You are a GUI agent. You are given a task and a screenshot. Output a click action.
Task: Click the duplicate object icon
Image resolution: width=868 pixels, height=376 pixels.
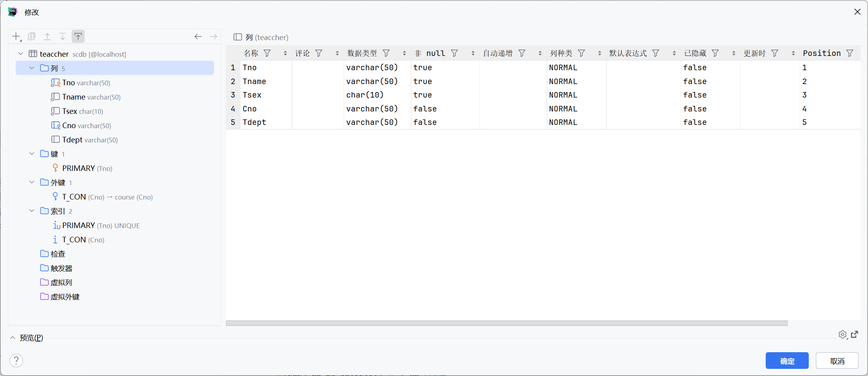pos(32,37)
